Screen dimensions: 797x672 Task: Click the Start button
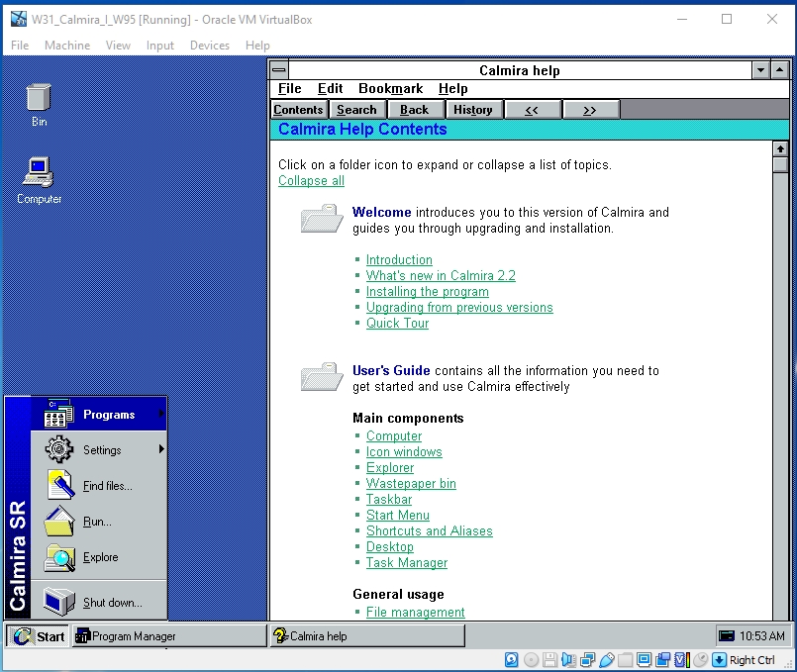pos(39,636)
